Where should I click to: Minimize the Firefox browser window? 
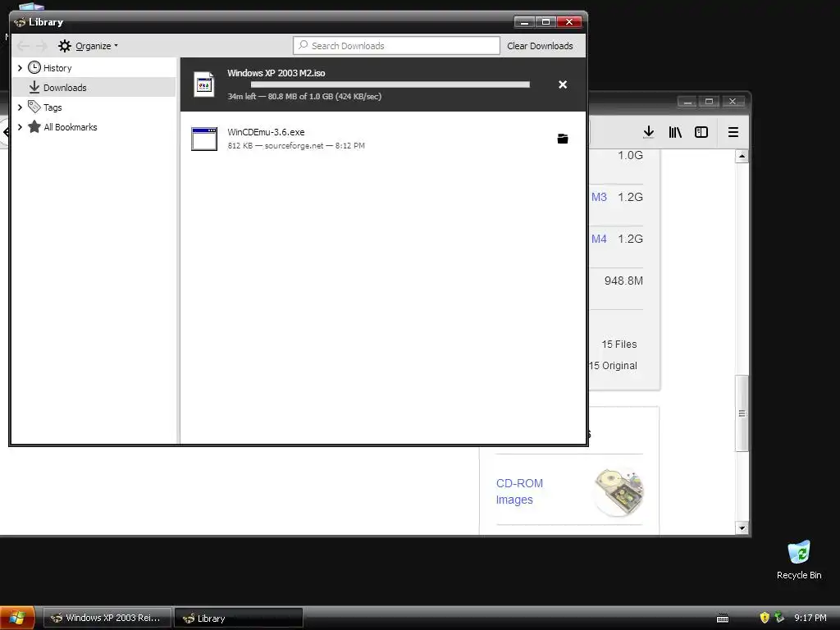687,101
